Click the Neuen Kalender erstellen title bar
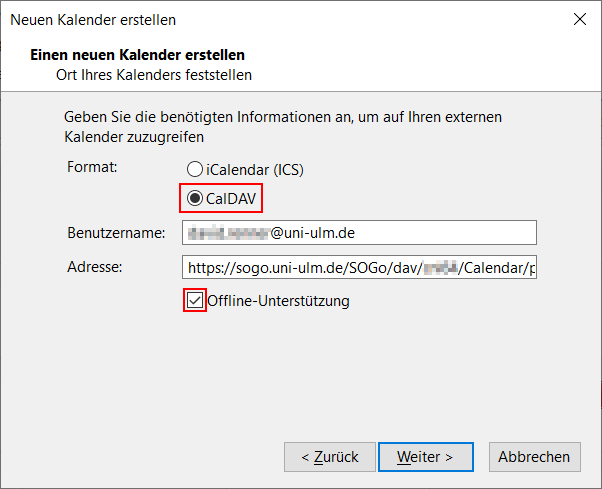The height and width of the screenshot is (489, 602). [250, 19]
